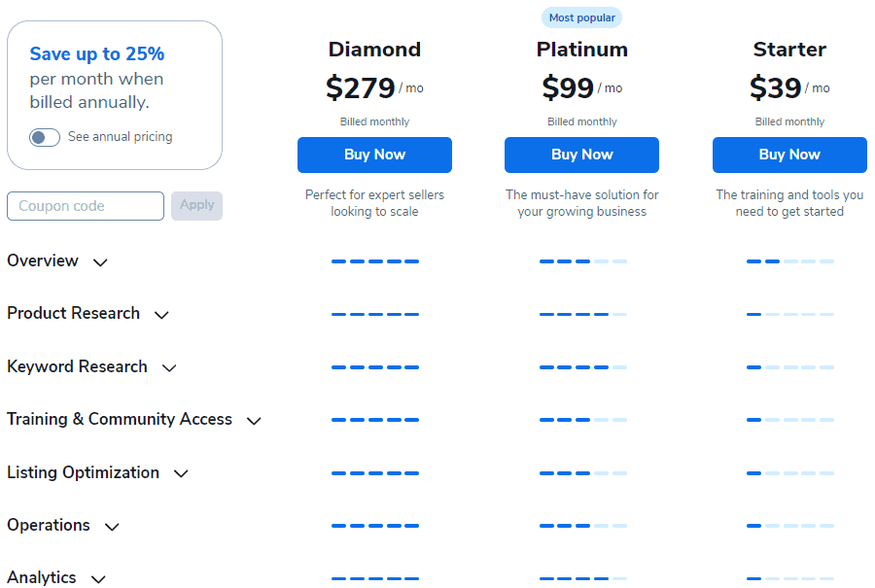This screenshot has width=875, height=588.
Task: Expand the Training & Community Access chevron
Action: pos(254,421)
